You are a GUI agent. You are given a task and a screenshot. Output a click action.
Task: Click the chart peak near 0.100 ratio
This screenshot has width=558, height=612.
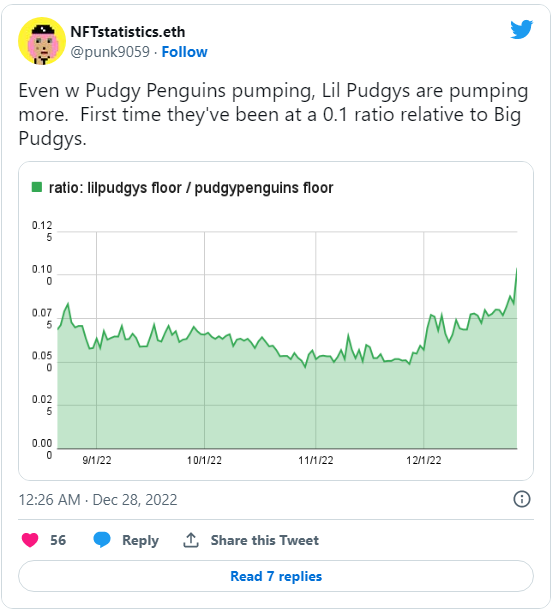pos(516,269)
